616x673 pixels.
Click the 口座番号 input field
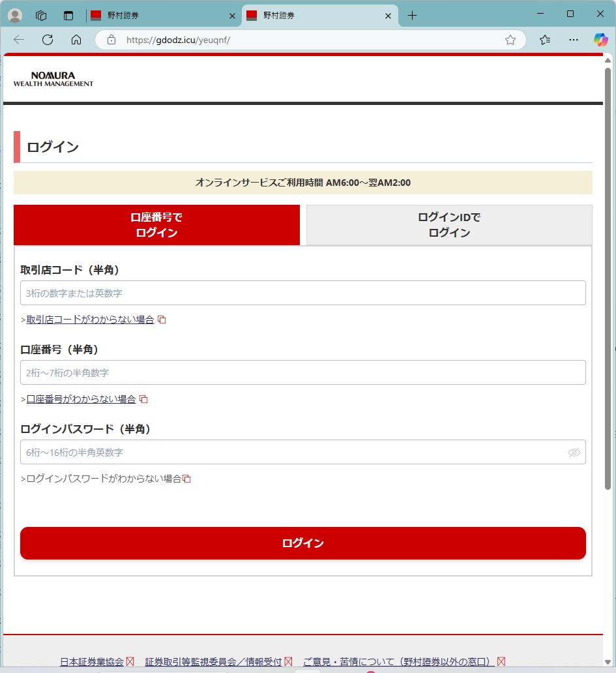pos(303,372)
